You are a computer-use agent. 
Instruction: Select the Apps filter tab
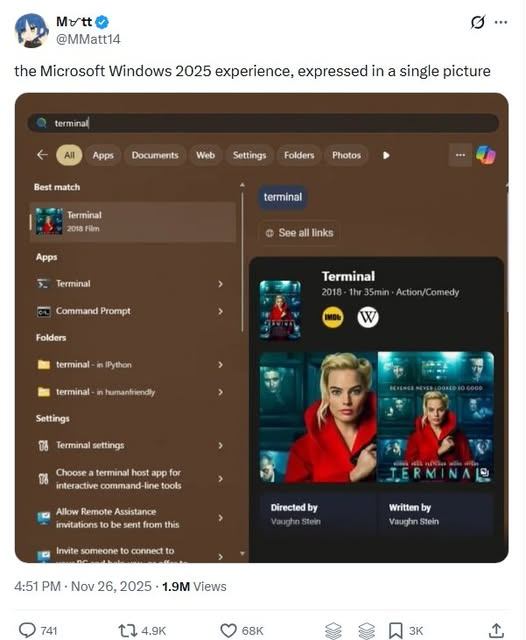[103, 155]
